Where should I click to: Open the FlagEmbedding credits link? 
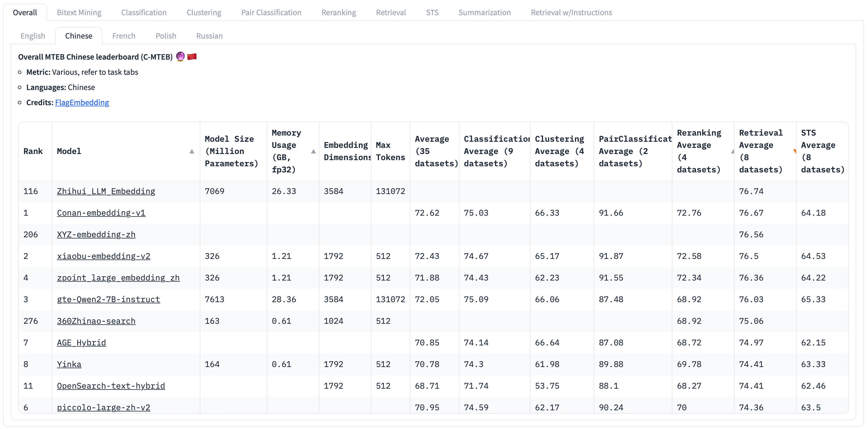point(82,102)
